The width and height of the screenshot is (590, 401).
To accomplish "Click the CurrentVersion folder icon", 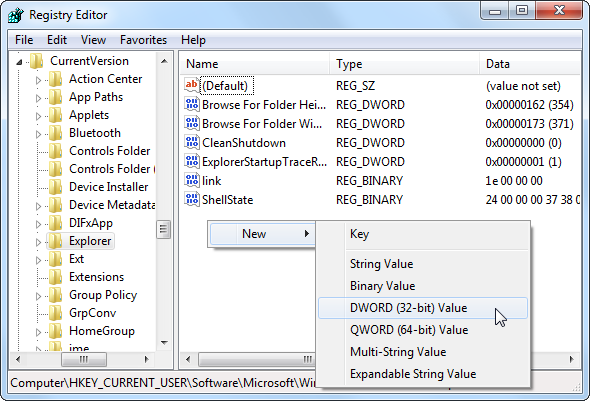I will tap(36, 61).
